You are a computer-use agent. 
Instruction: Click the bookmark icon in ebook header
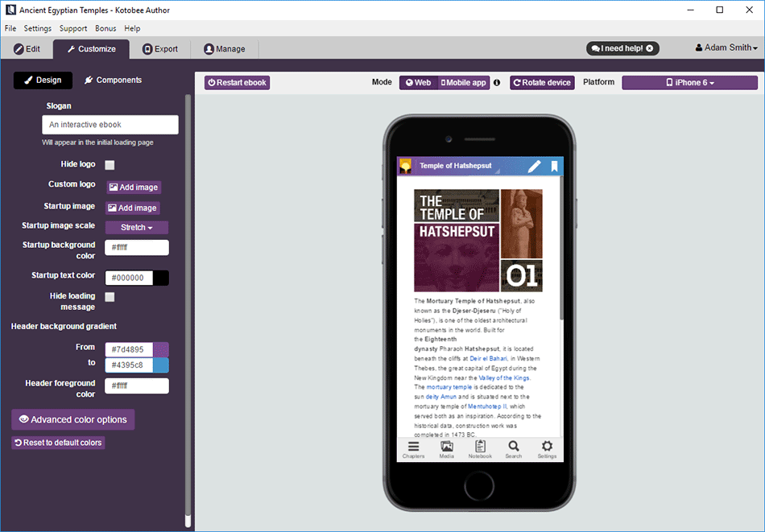pos(554,167)
